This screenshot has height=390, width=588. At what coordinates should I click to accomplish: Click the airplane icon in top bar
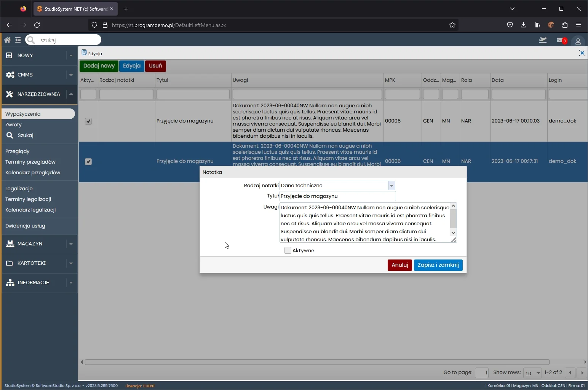(x=543, y=40)
